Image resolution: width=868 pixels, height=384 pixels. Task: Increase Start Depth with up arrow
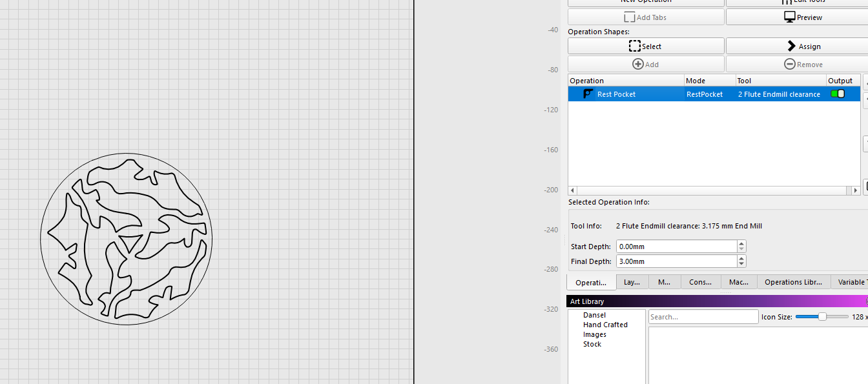pos(741,244)
